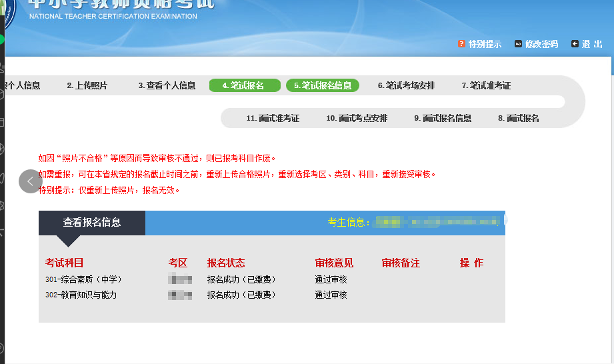This screenshot has height=364, width=614.
Task: Click the 考试科目 column header
Action: pyautogui.click(x=64, y=263)
